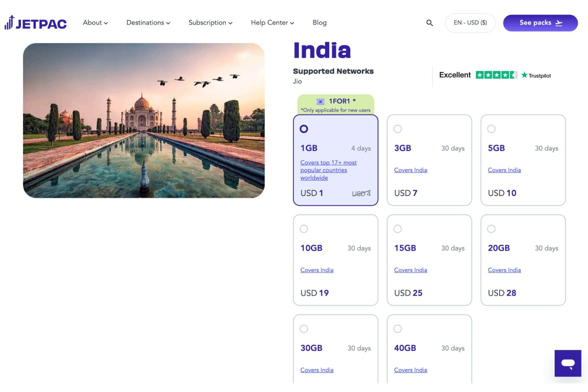The width and height of the screenshot is (588, 392).
Task: Open the chat support bubble icon
Action: coord(568,363)
